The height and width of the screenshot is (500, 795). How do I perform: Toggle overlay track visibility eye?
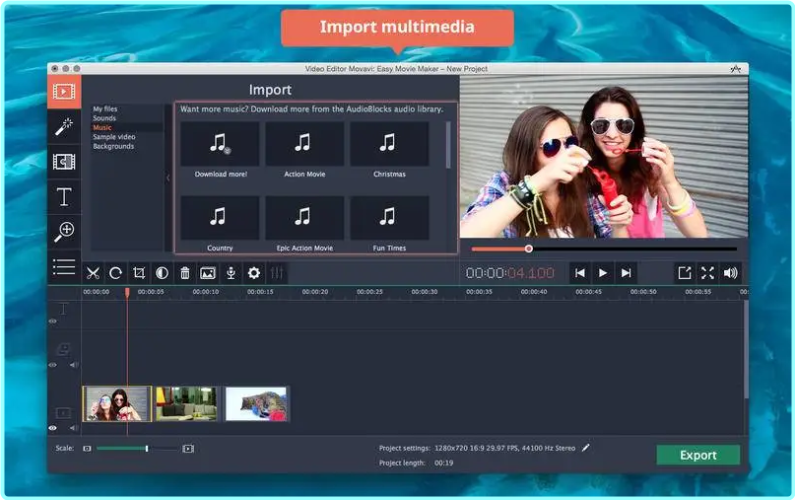pos(52,365)
